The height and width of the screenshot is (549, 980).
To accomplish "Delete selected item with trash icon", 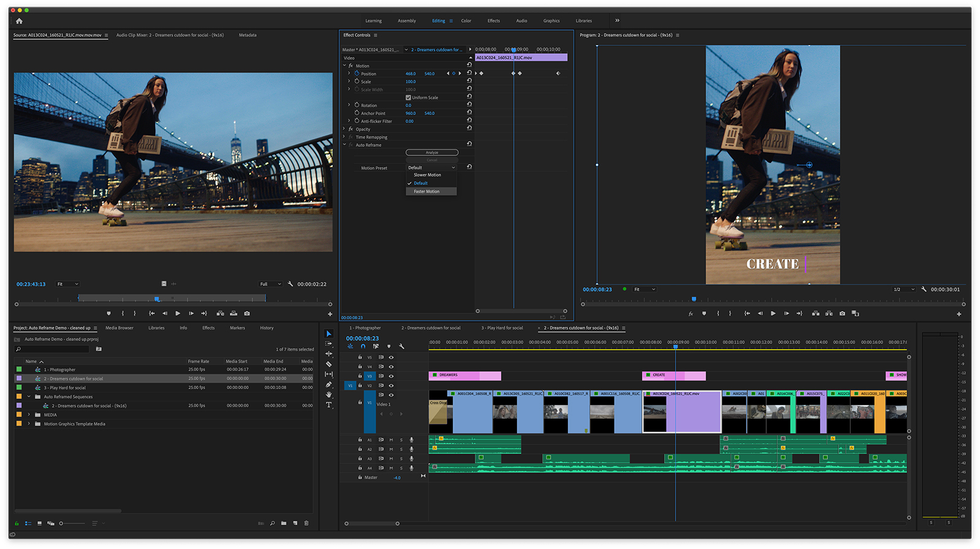I will pyautogui.click(x=306, y=523).
